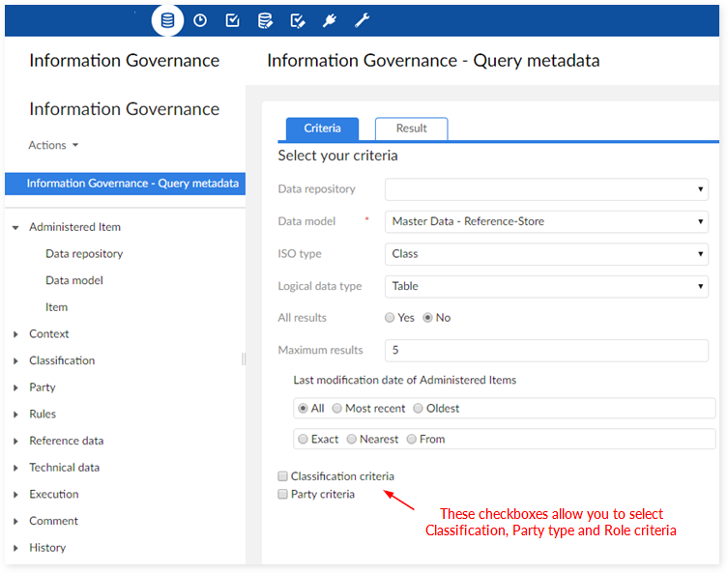Open the database edit pencil icon
The width and height of the screenshot is (728, 573).
(265, 20)
